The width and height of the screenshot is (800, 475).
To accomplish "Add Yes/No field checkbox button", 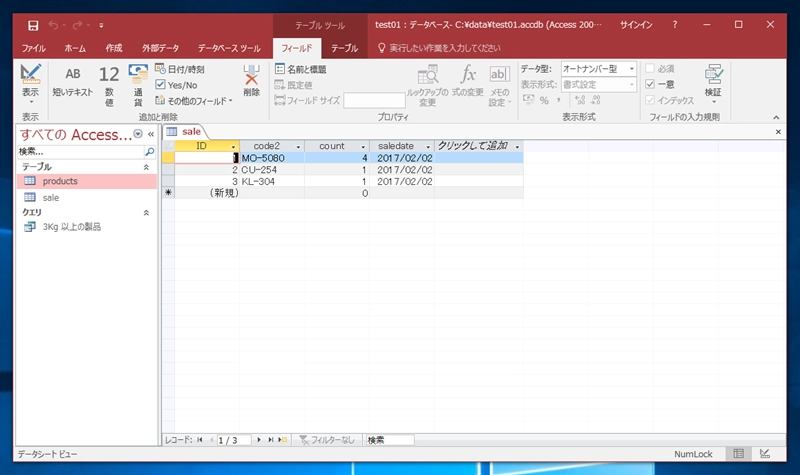I will coord(176,85).
